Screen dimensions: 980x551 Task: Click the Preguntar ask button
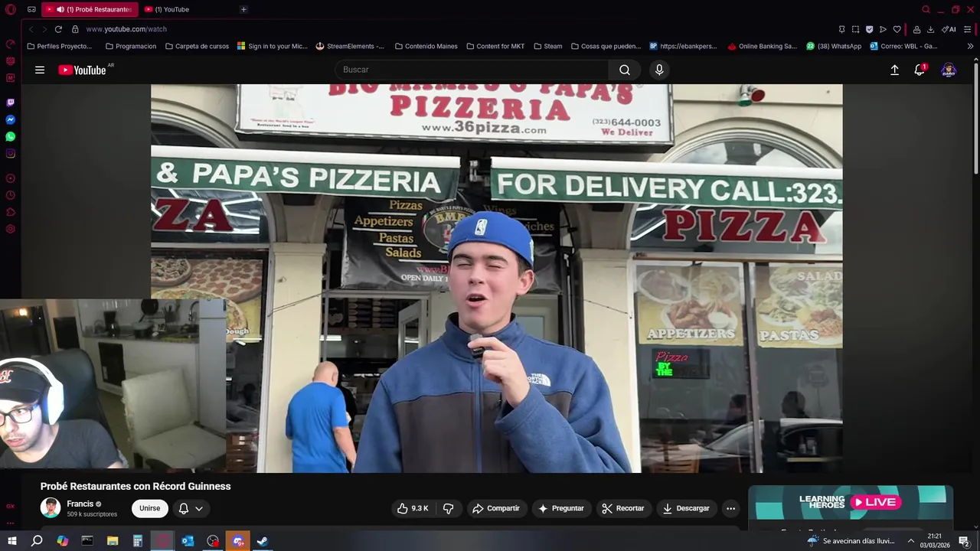click(x=561, y=508)
